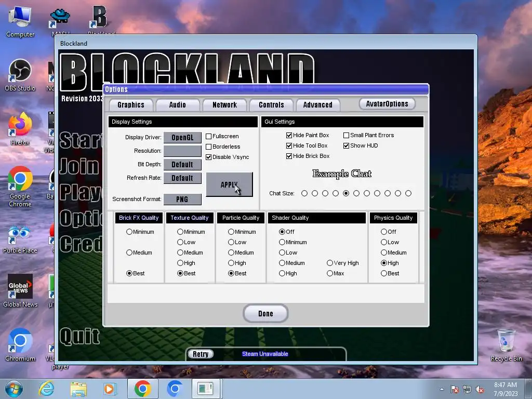Enable the Borderless checkbox
Viewport: 532px width, 399px height.
[x=209, y=147]
